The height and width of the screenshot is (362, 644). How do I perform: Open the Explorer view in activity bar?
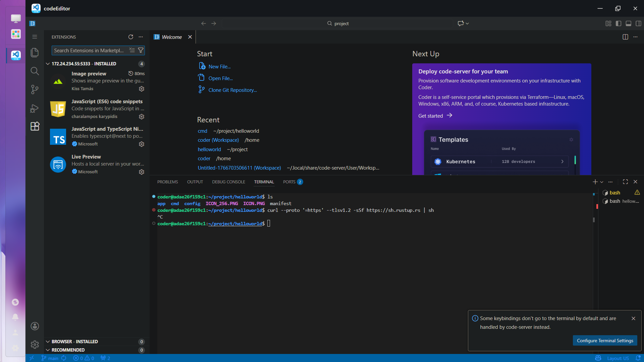coord(35,53)
